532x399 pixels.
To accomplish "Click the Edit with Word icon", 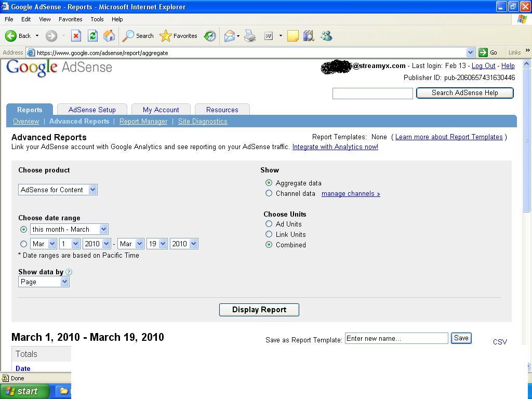I will [269, 36].
